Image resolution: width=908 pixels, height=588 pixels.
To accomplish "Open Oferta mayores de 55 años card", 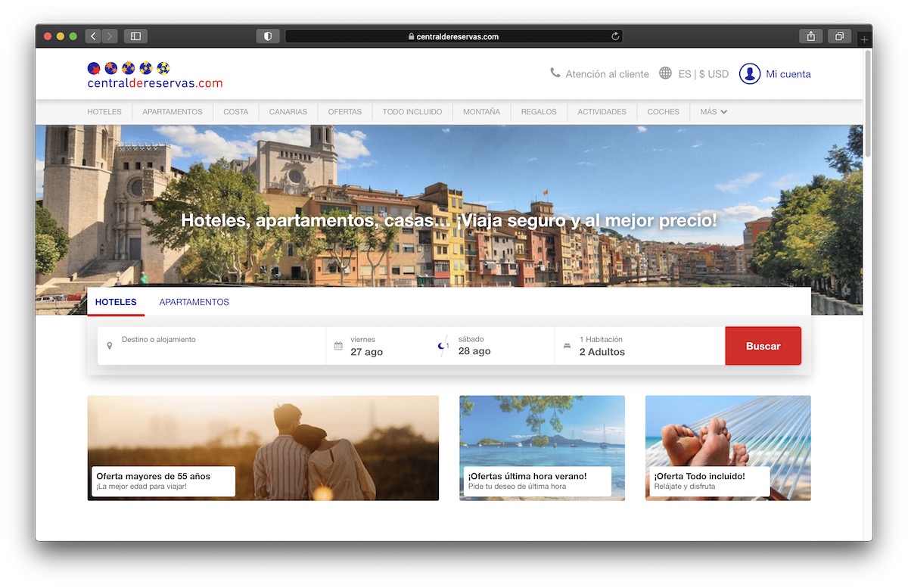I will (x=263, y=448).
